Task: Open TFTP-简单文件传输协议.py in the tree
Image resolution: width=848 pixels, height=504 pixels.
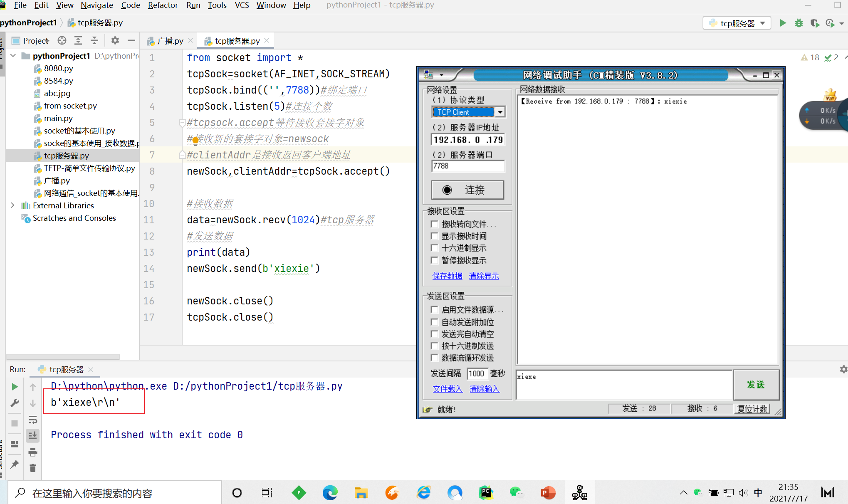Action: (89, 168)
